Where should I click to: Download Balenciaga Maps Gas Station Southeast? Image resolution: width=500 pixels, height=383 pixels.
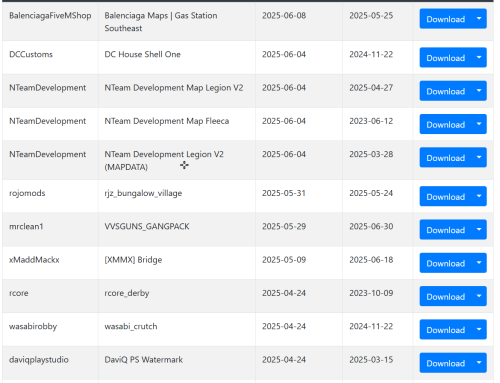pyautogui.click(x=446, y=19)
